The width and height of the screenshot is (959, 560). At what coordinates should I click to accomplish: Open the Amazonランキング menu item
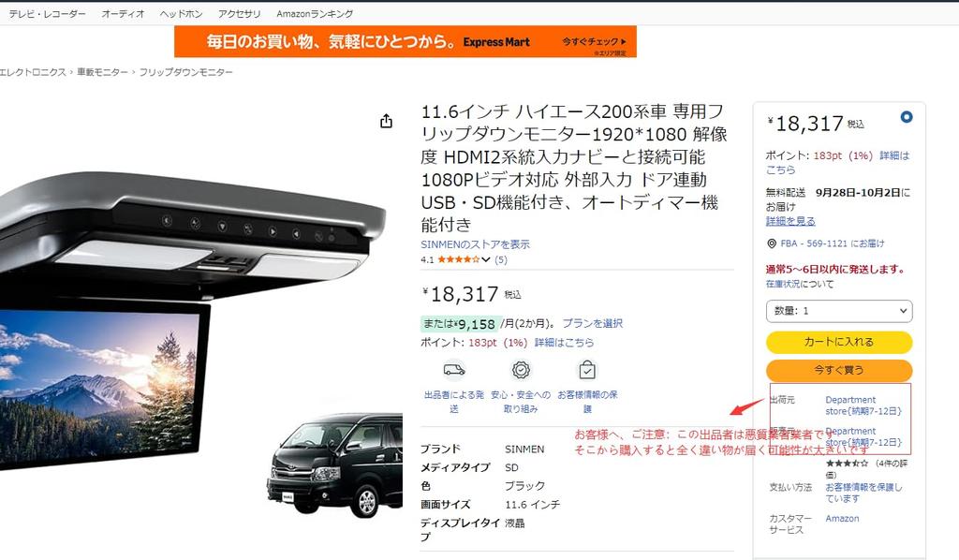click(315, 13)
